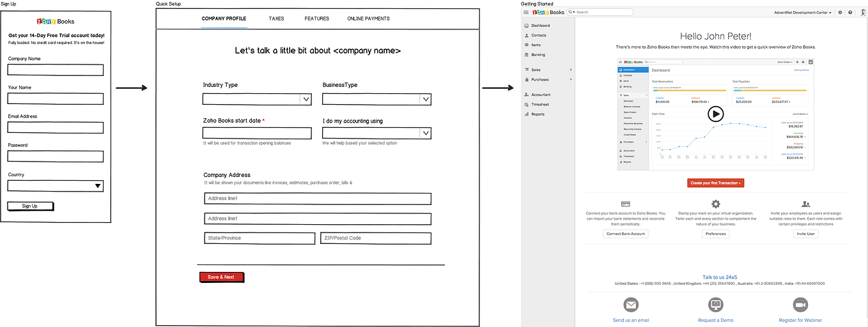Click the Sales cart icon in sidebar
Viewport: 868px width, 327px height.
526,70
